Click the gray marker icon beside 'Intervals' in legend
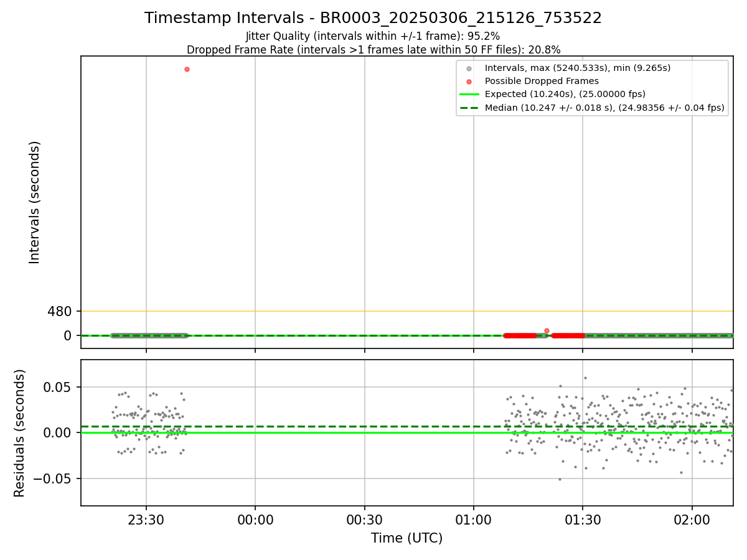The image size is (747, 560). pyautogui.click(x=469, y=68)
